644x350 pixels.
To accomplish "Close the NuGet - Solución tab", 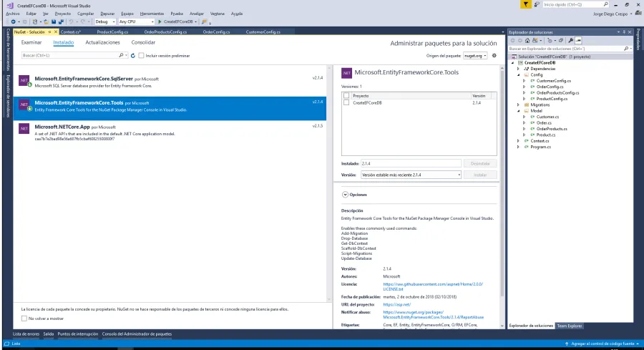I will pyautogui.click(x=56, y=32).
